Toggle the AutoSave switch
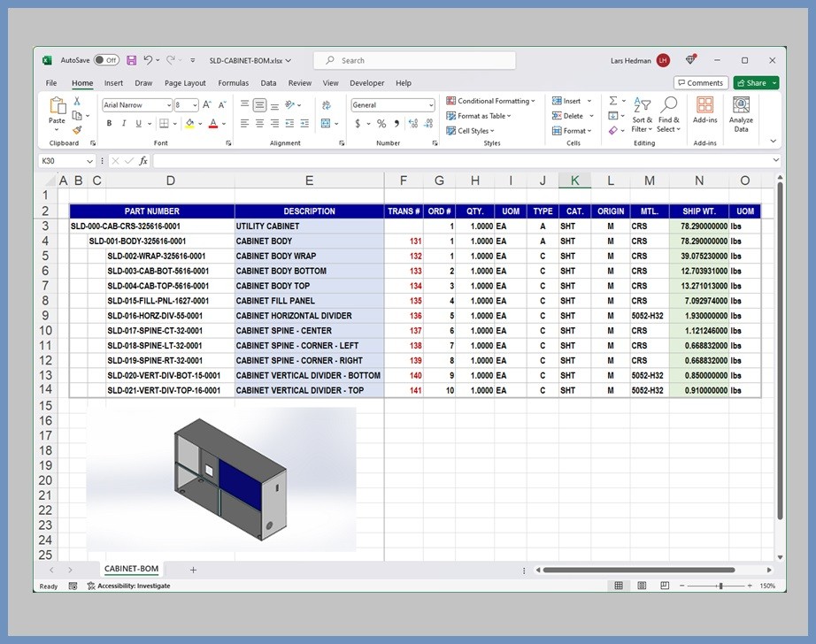Viewport: 816px width, 644px height. point(107,60)
